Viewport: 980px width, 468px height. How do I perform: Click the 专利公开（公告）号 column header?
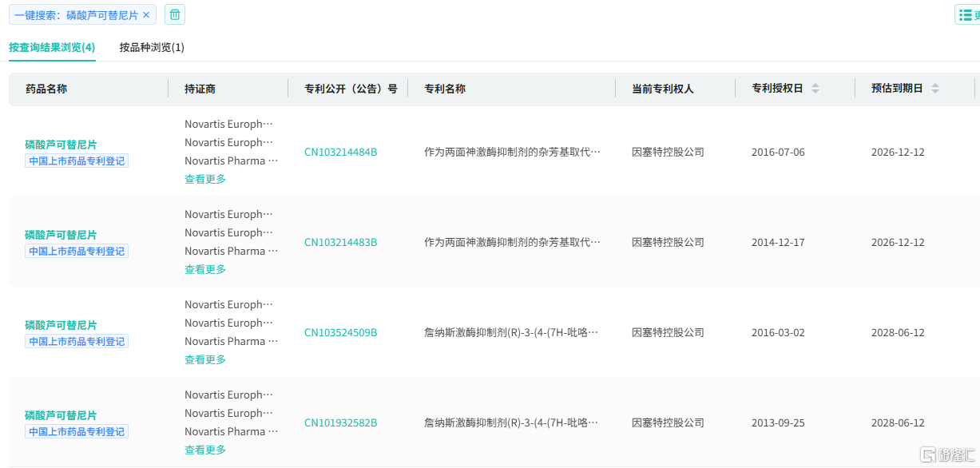[x=351, y=89]
